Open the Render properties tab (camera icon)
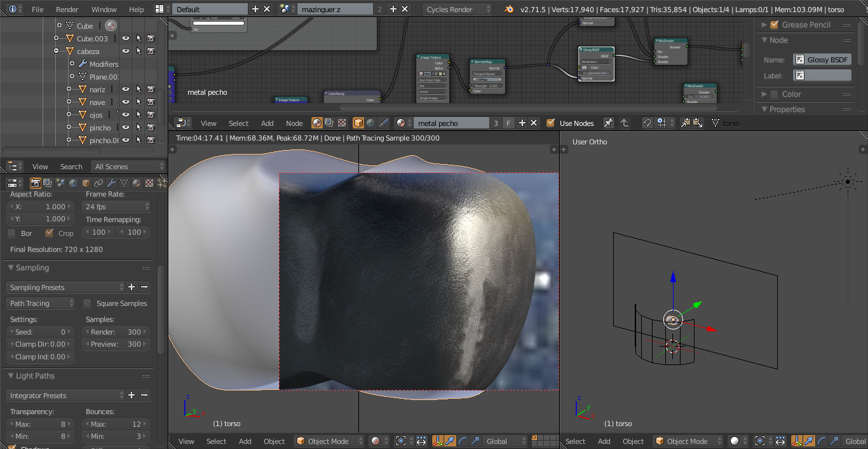The width and height of the screenshot is (868, 449). tap(36, 183)
